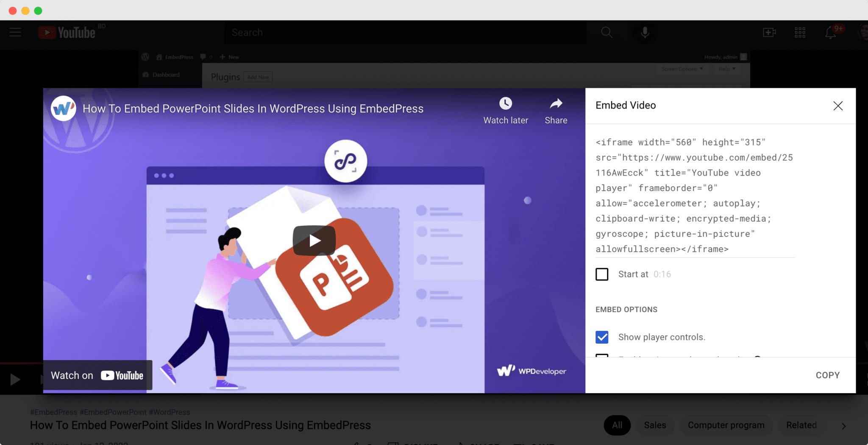This screenshot has height=445, width=868.
Task: Focus the YouTube search box
Action: point(406,33)
